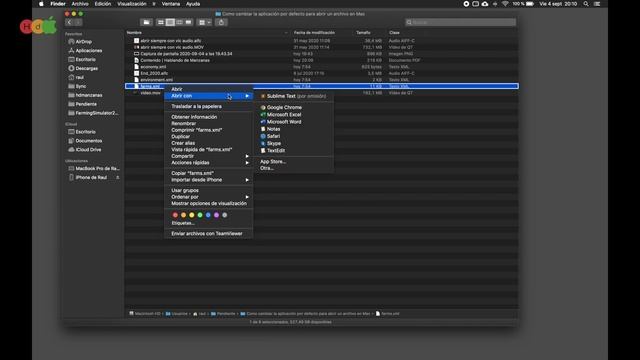Expand the Ordenar por submenu
This screenshot has width=640, height=360.
[209, 197]
